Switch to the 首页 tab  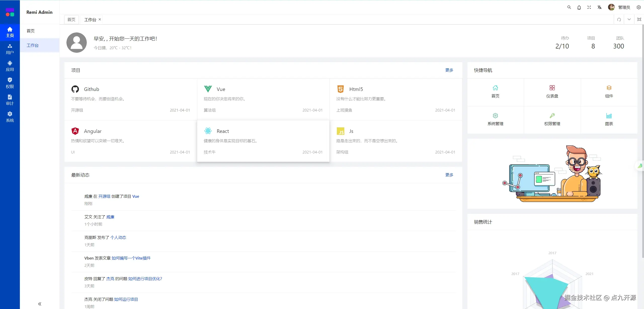[x=71, y=20]
